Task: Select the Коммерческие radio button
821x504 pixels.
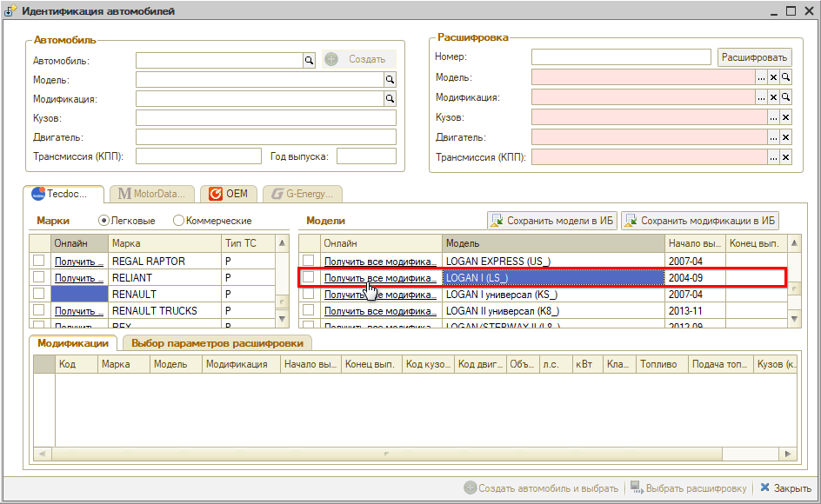Action: 179,221
